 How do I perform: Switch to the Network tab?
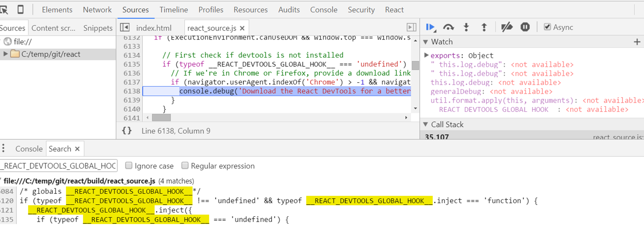pos(97,10)
